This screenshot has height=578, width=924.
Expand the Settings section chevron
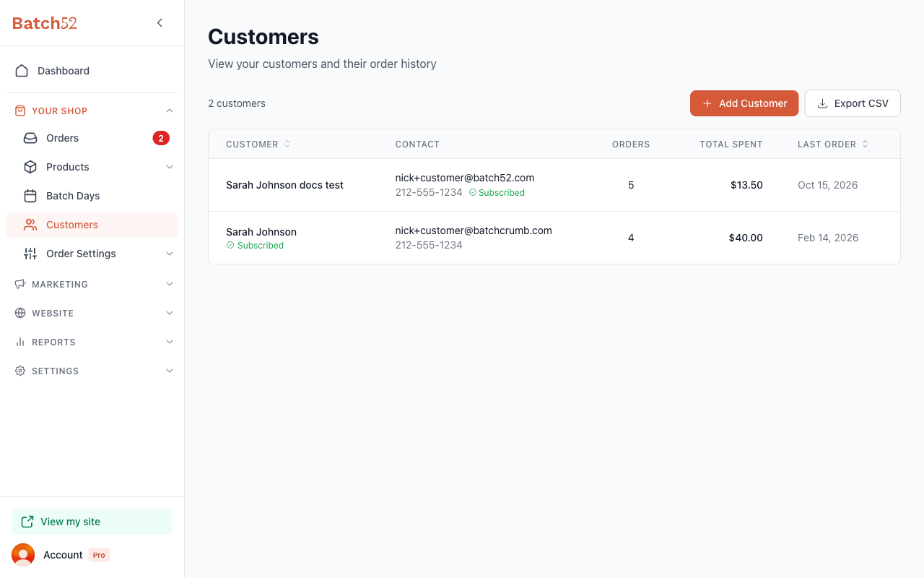170,371
